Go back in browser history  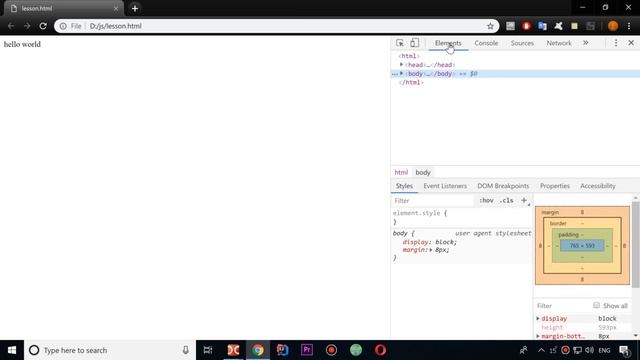pos(11,26)
